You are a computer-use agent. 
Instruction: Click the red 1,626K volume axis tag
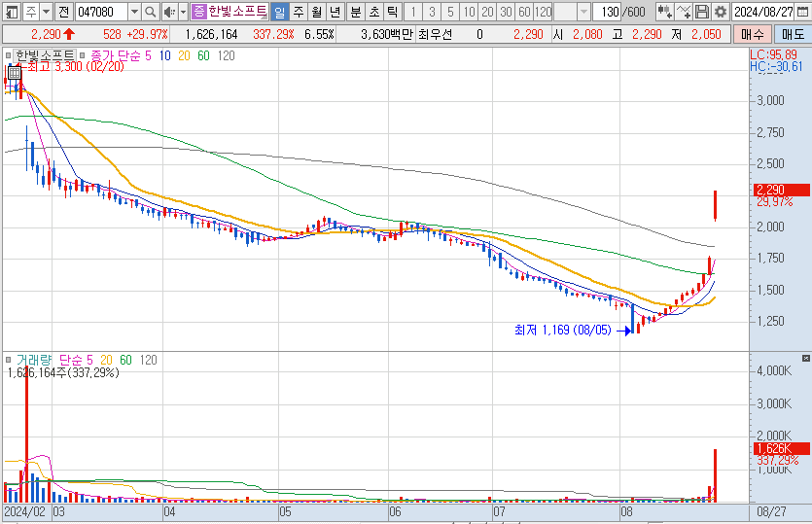783,448
